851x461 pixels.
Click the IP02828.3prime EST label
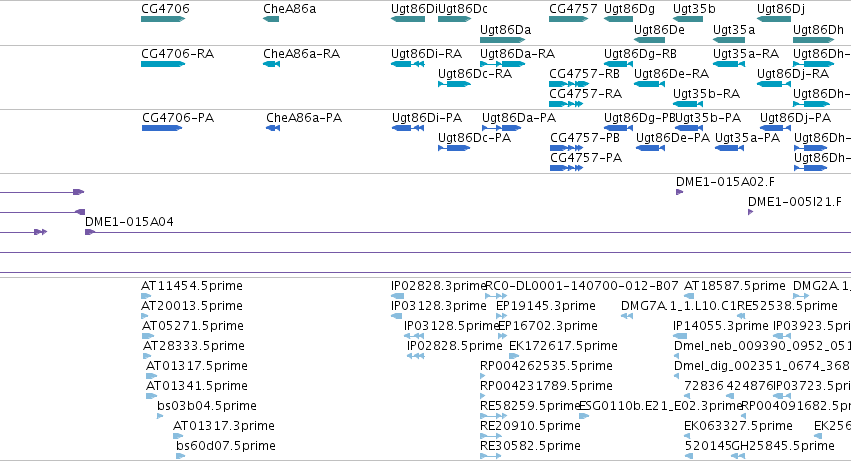point(439,286)
